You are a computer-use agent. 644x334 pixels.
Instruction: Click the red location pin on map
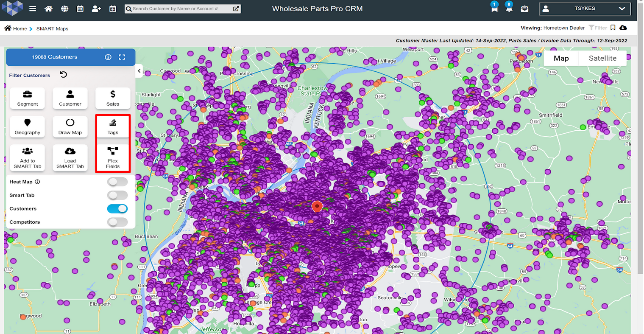[317, 207]
